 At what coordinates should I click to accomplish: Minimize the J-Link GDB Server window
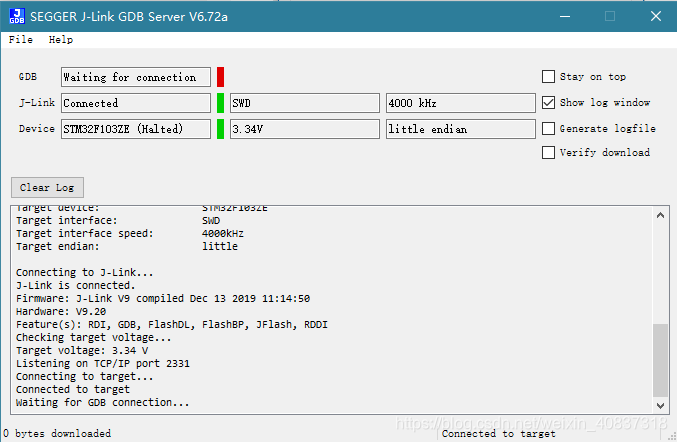565,16
